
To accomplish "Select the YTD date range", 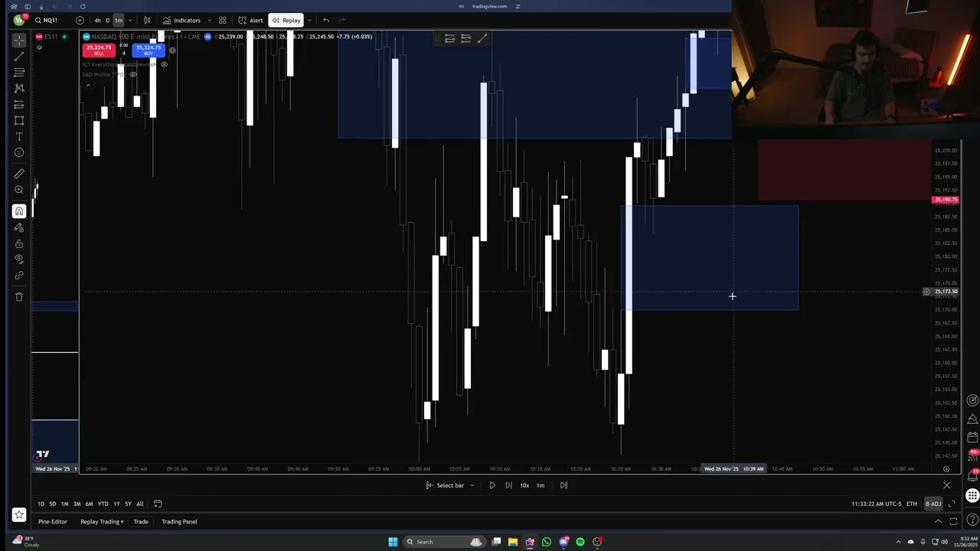I will pyautogui.click(x=103, y=504).
